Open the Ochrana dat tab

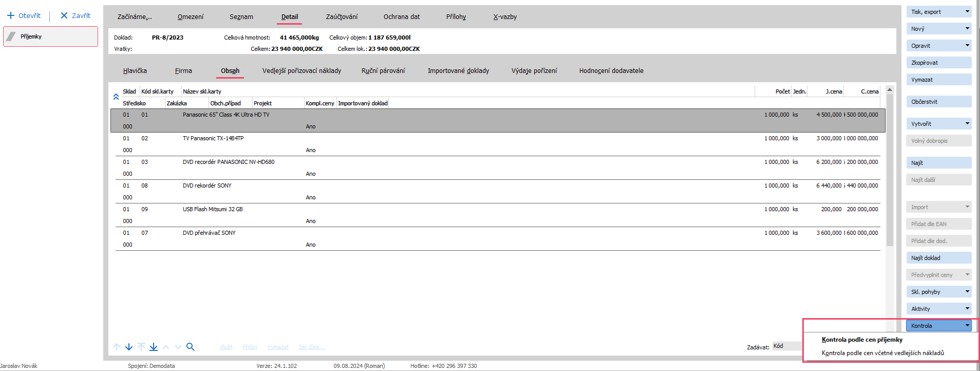(402, 17)
